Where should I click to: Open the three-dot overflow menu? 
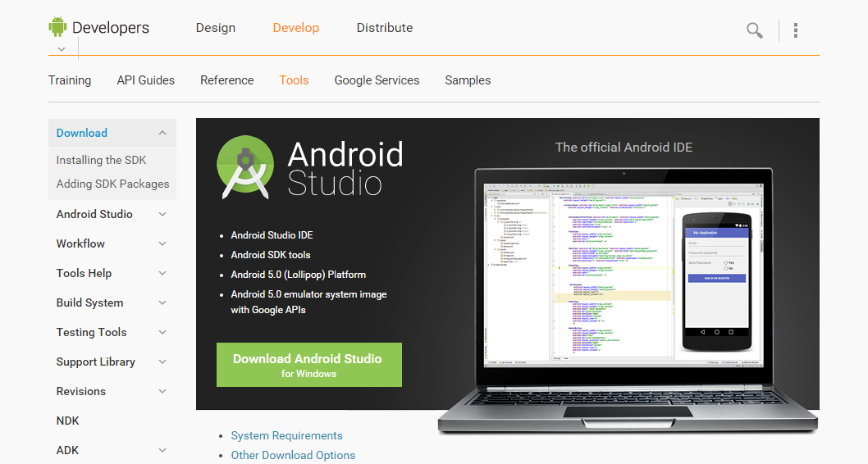(x=796, y=30)
